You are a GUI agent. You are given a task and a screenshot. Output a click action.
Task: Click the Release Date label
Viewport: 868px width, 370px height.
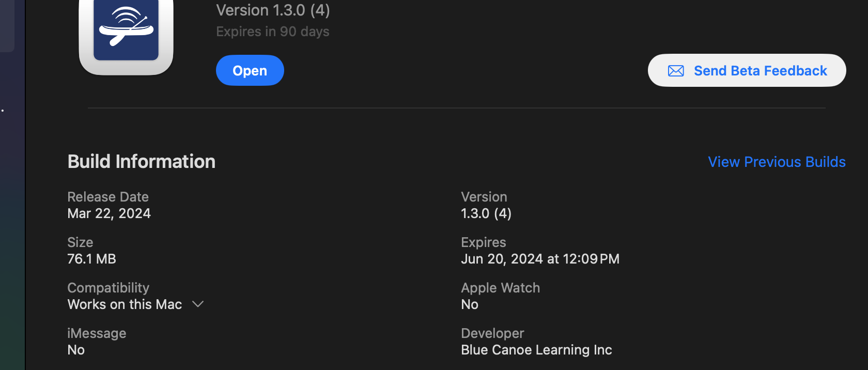[x=108, y=197]
